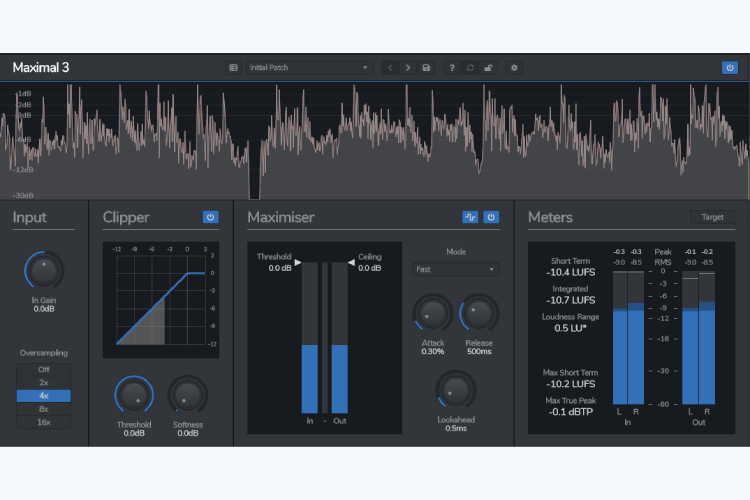Save the preset with floppy disk icon
Screen dimensions: 750x500
point(426,68)
